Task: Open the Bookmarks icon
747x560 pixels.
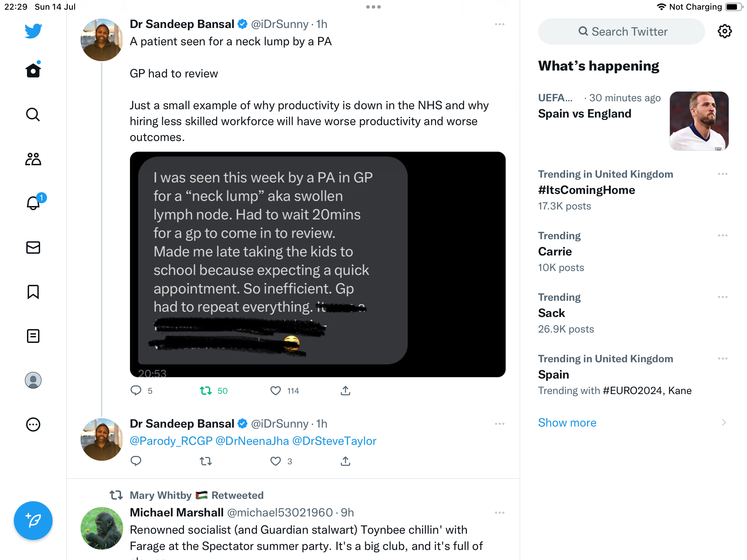Action: [x=33, y=292]
